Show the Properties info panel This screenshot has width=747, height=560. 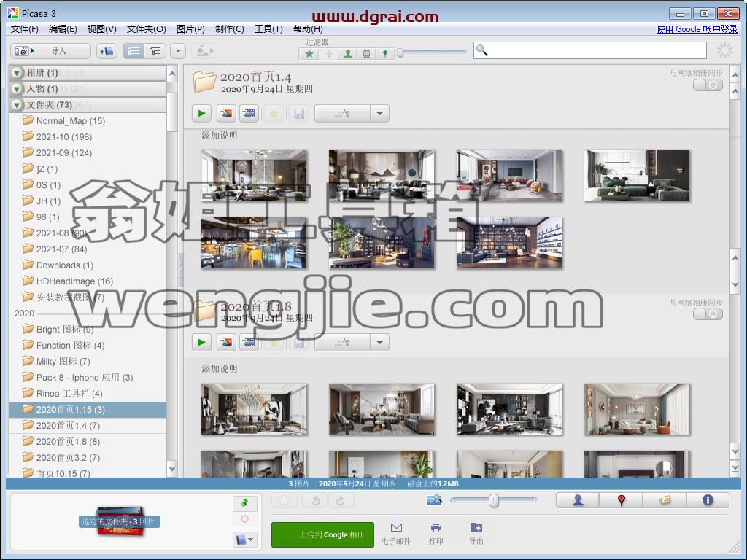click(708, 500)
